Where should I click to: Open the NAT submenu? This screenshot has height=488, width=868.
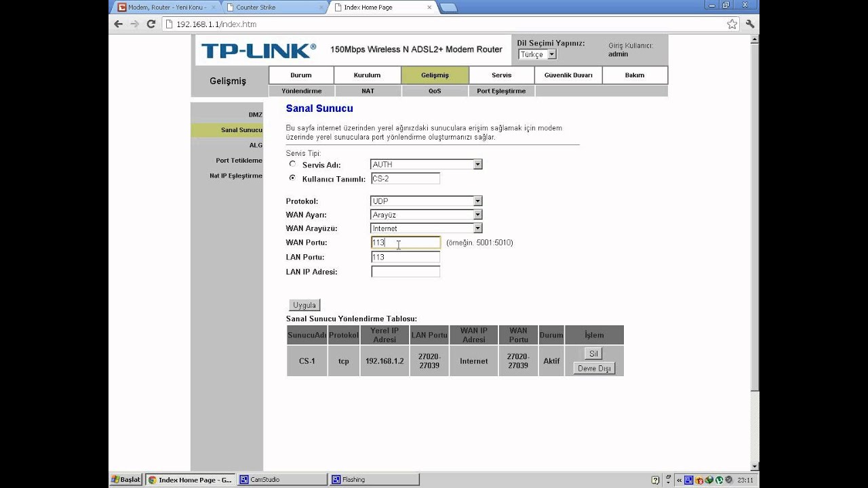368,91
